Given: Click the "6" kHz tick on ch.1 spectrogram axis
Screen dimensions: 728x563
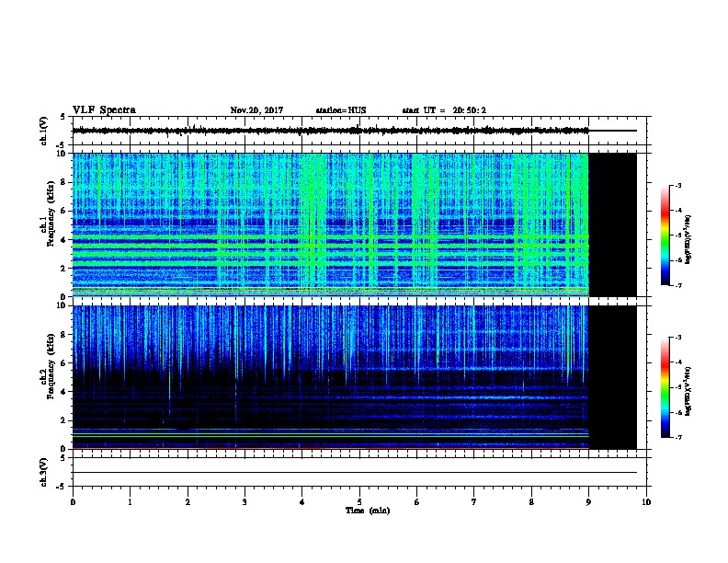Looking at the screenshot, I should point(64,211).
